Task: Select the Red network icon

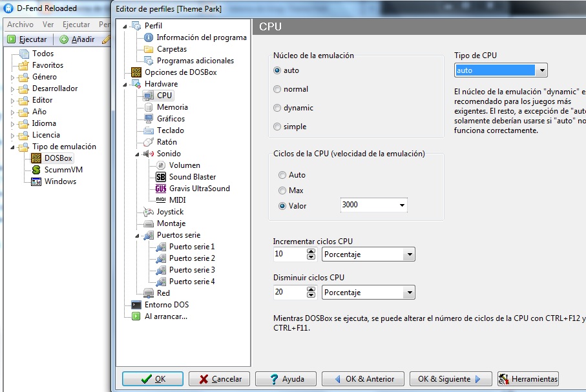Action: click(x=149, y=293)
